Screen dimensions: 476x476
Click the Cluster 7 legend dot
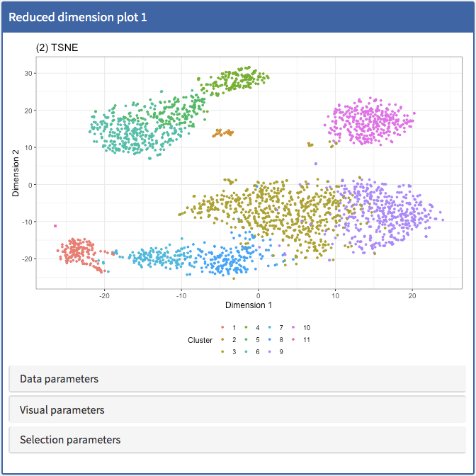click(x=270, y=328)
